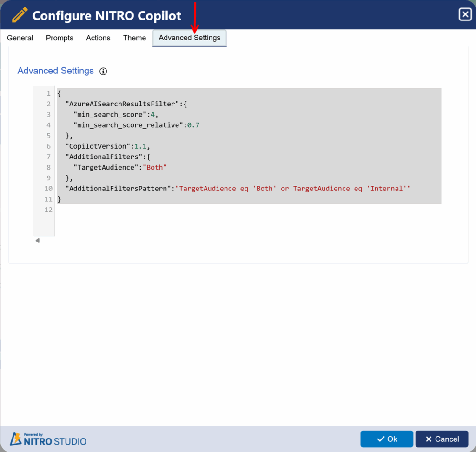Click the "CopilotVersion" key
Viewport: 476px width, 452px height.
[x=98, y=146]
